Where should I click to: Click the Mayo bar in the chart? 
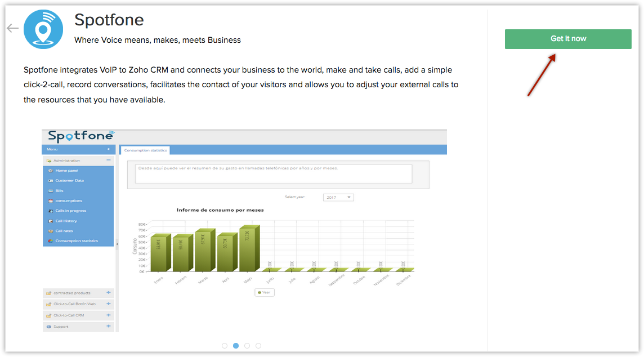[x=249, y=248]
